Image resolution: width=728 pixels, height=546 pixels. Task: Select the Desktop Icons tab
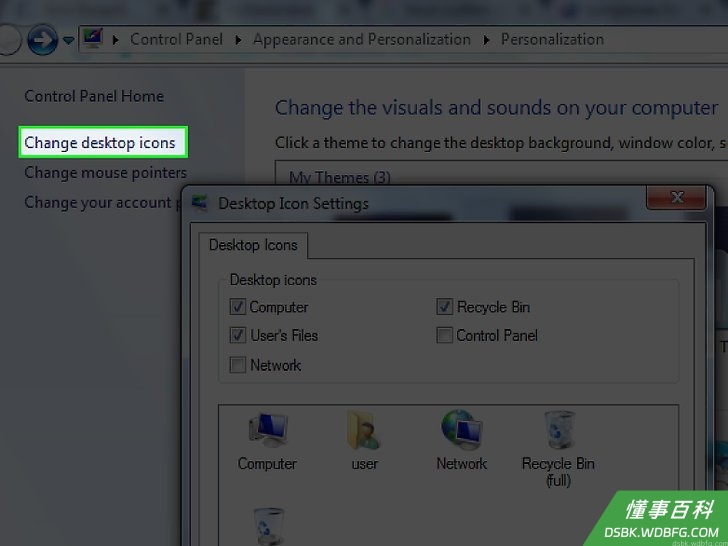pyautogui.click(x=253, y=245)
